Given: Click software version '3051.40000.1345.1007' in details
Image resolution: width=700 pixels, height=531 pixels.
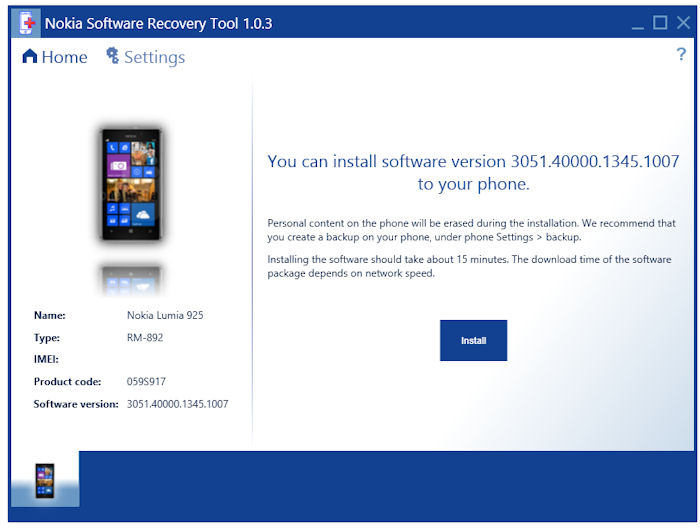Looking at the screenshot, I should point(178,404).
